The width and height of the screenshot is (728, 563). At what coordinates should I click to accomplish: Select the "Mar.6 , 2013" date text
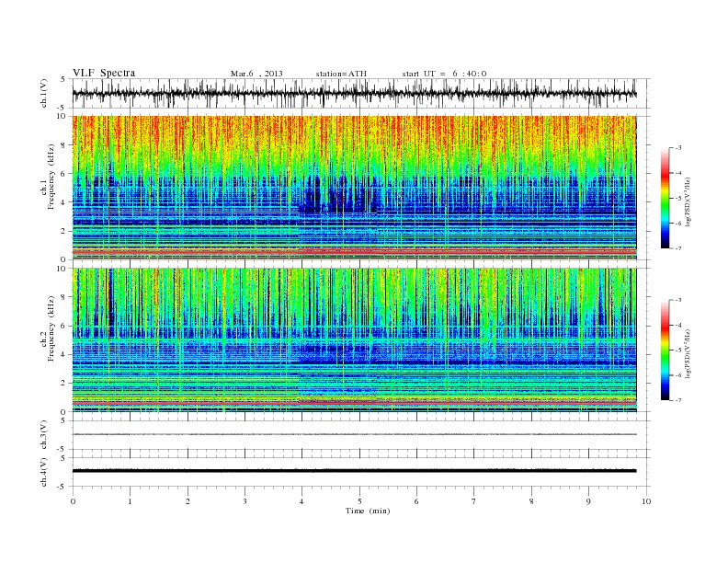[x=256, y=74]
